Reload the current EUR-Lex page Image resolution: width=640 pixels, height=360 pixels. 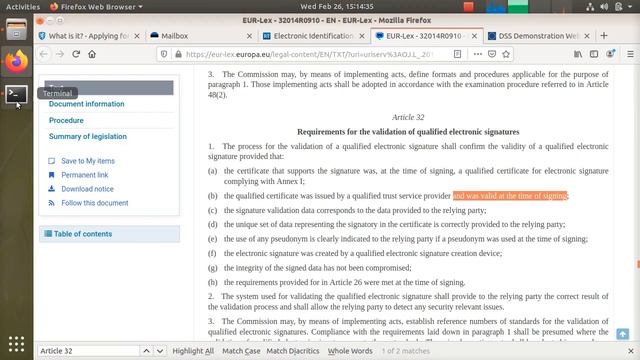click(x=76, y=54)
